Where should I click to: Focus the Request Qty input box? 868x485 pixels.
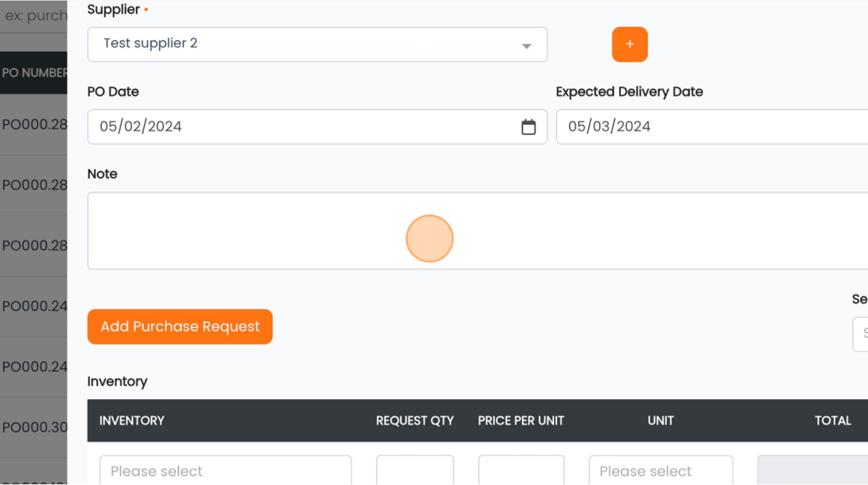click(415, 470)
